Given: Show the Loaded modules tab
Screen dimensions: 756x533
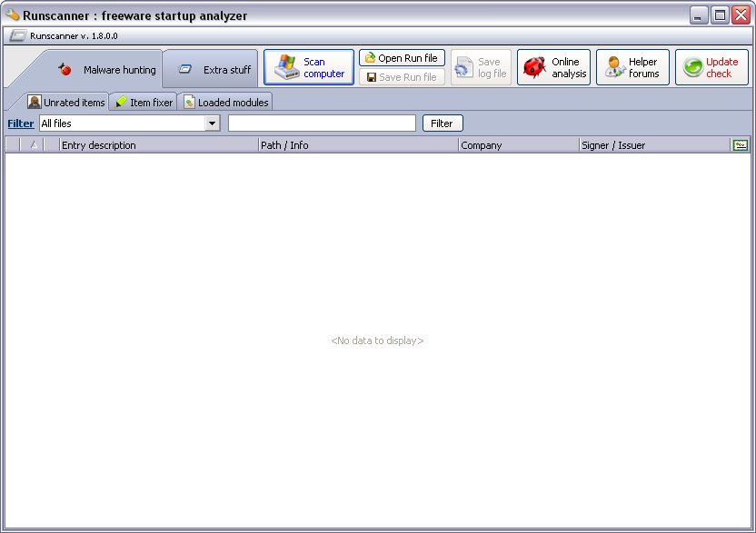Looking at the screenshot, I should click(x=225, y=103).
